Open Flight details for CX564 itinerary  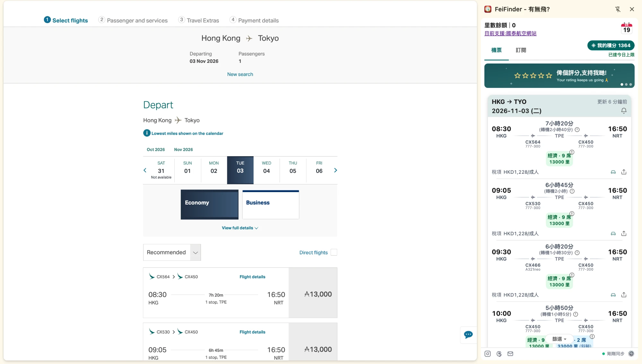(x=252, y=277)
